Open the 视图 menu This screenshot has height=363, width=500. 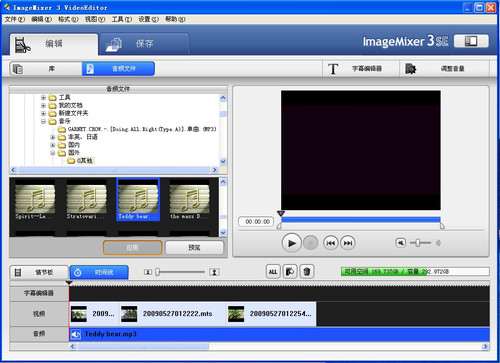(x=95, y=19)
